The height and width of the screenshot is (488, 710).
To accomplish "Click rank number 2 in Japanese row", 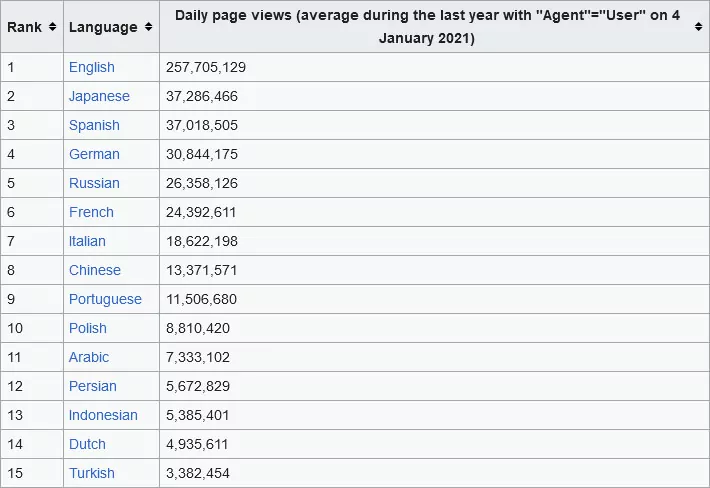I will click(x=11, y=96).
